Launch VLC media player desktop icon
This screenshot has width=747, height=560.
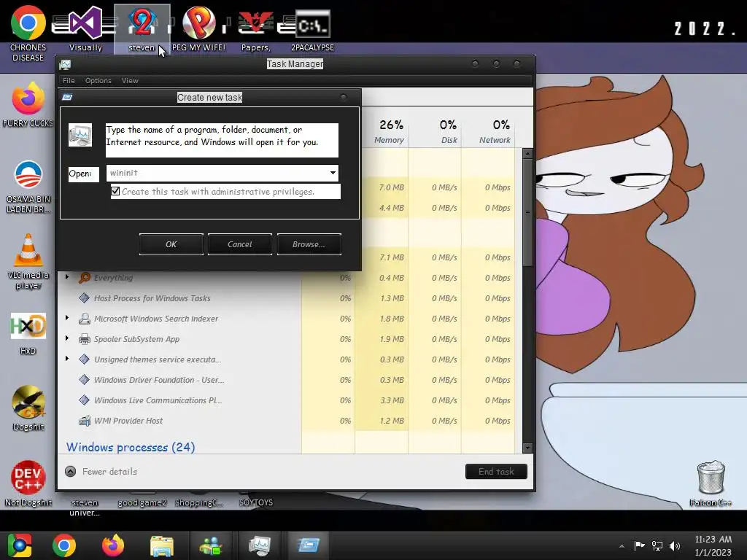pyautogui.click(x=28, y=261)
